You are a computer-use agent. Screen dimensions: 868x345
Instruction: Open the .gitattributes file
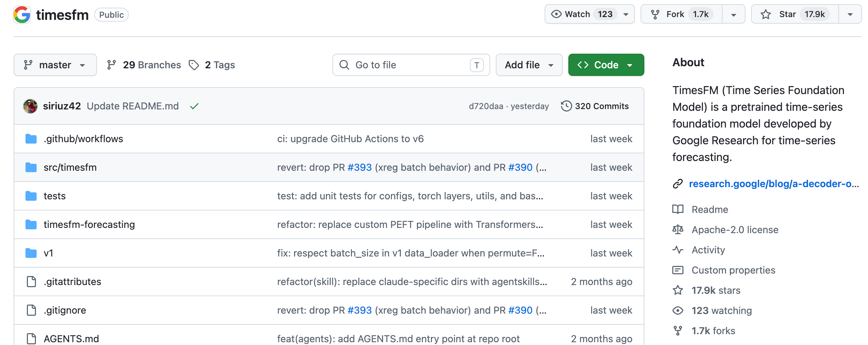coord(72,282)
